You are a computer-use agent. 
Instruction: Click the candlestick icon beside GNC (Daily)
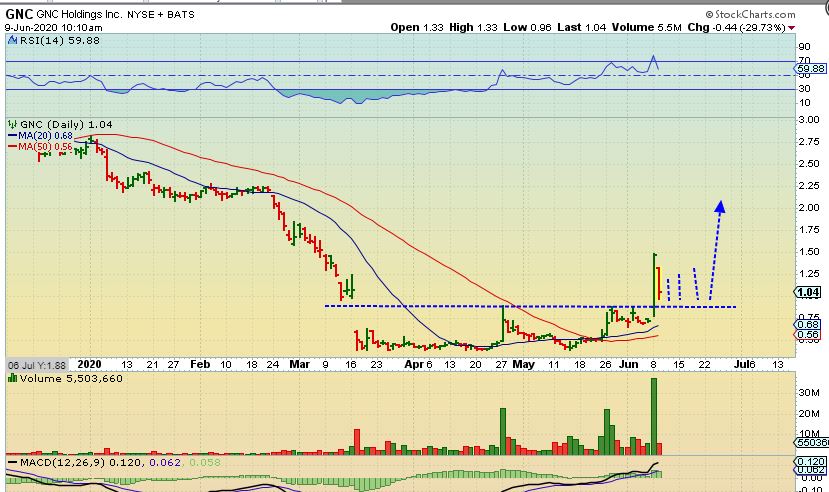click(12, 125)
